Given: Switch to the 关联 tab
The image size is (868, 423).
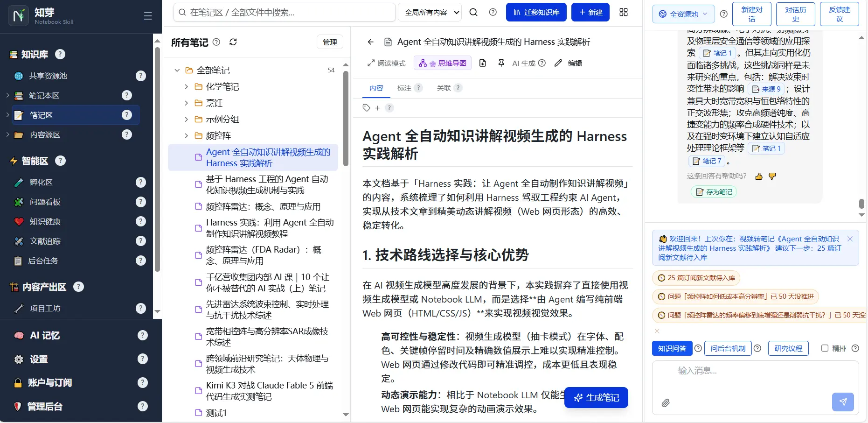Looking at the screenshot, I should pyautogui.click(x=444, y=88).
